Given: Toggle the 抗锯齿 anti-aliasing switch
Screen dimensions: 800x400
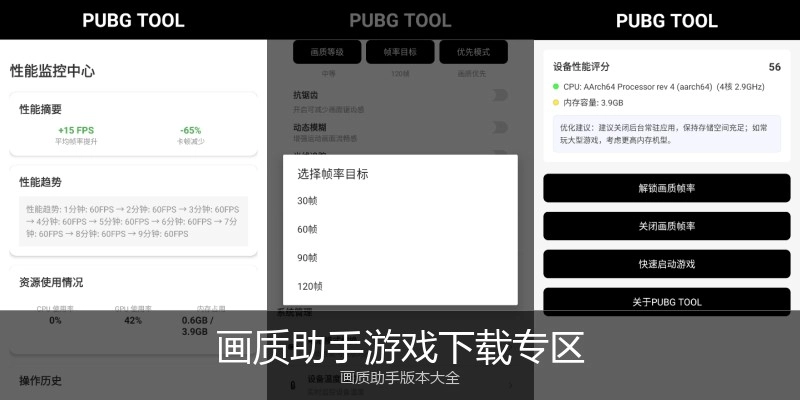Looking at the screenshot, I should click(x=499, y=95).
